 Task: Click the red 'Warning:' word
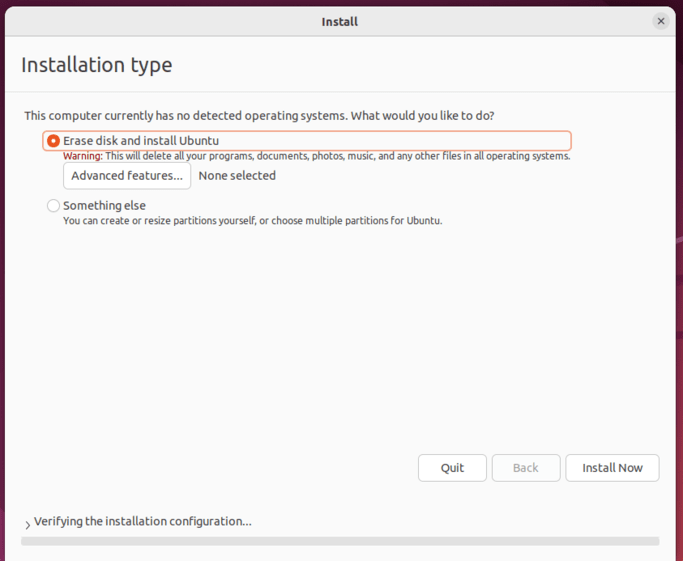83,157
